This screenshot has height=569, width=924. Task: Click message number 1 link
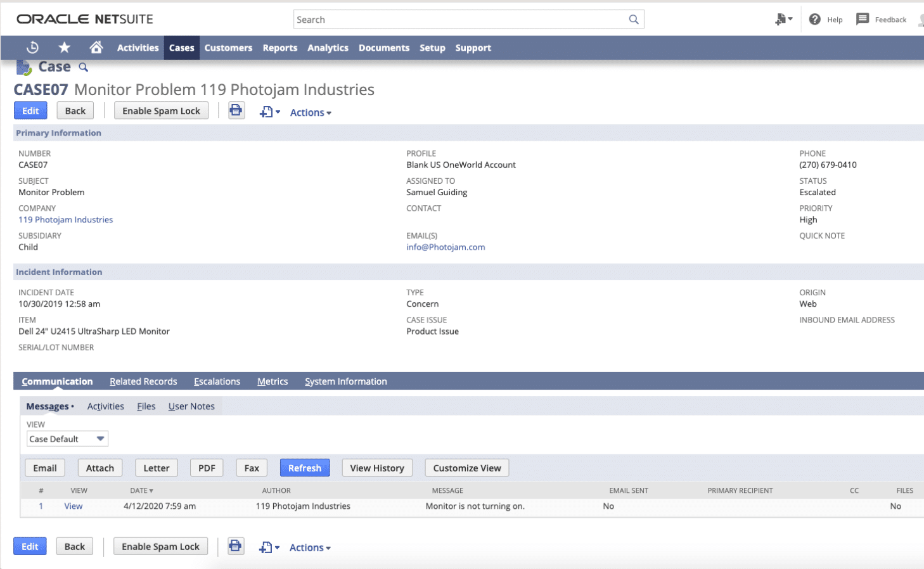coord(41,506)
